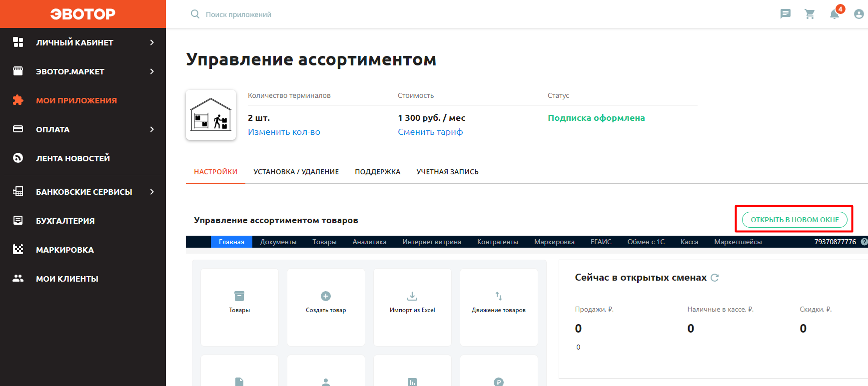Refresh the open shifts data
This screenshot has height=386, width=868.
715,278
